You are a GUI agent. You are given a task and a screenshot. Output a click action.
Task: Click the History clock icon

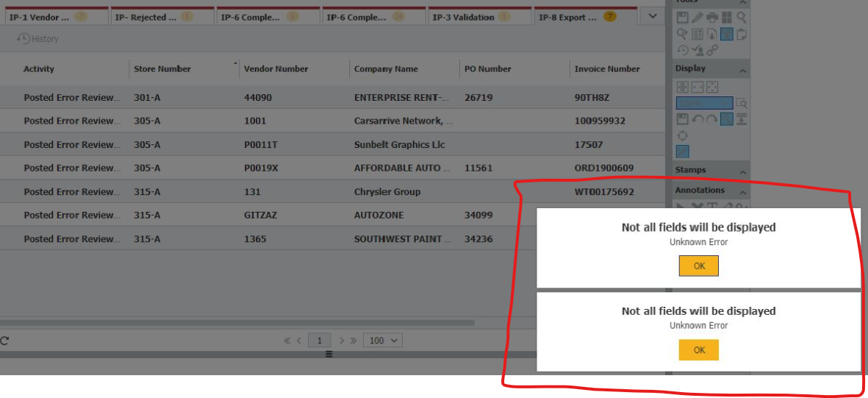point(24,39)
